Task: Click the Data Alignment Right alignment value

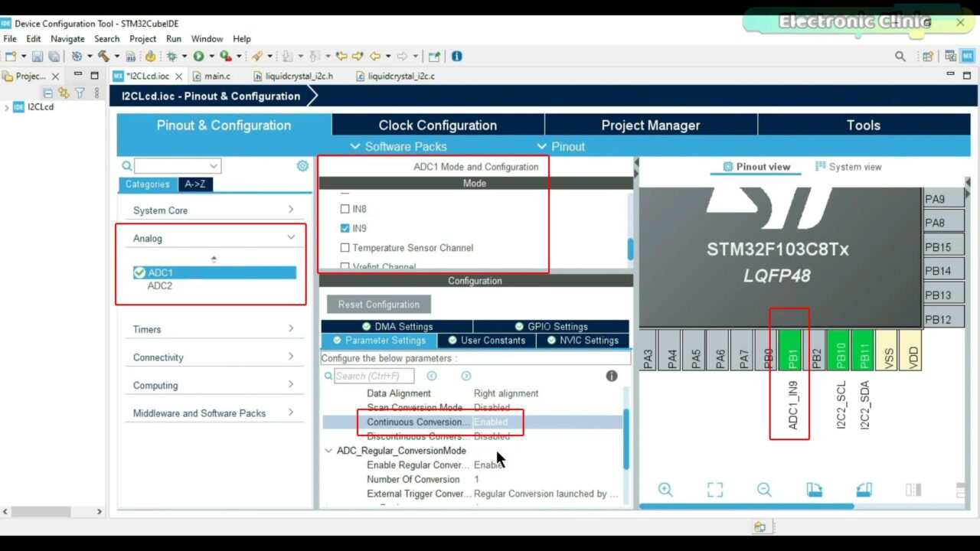Action: point(506,393)
